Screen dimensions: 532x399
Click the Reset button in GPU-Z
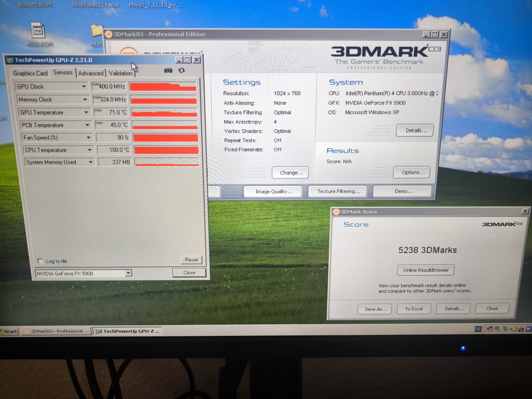(191, 260)
